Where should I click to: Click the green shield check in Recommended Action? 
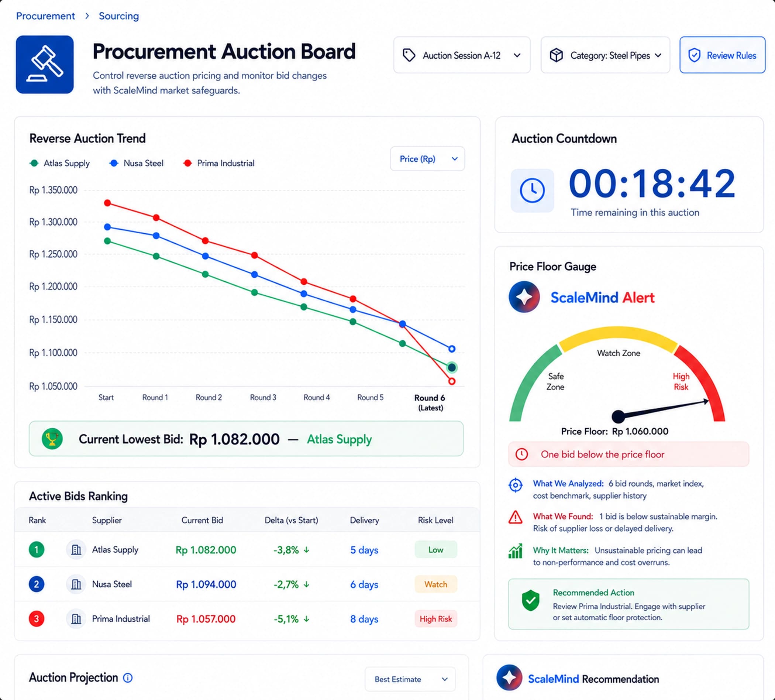click(531, 600)
